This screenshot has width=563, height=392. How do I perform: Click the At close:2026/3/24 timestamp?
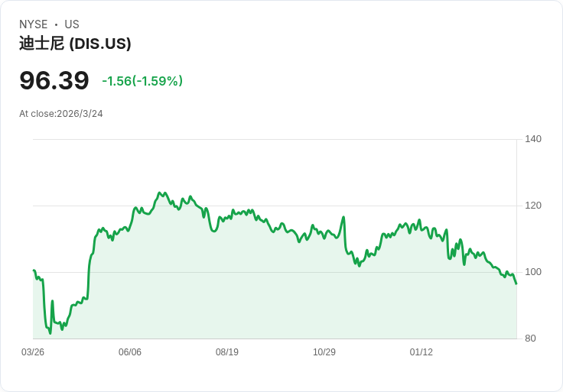click(x=61, y=114)
